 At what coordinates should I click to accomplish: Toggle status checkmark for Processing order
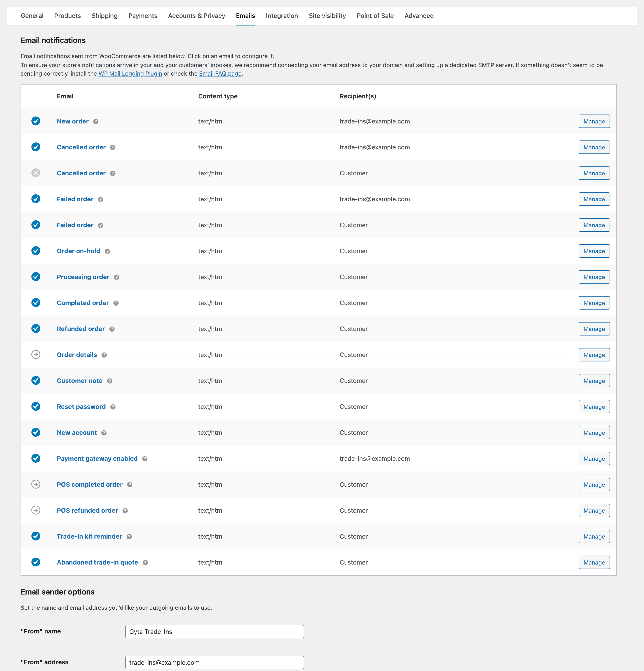click(36, 277)
